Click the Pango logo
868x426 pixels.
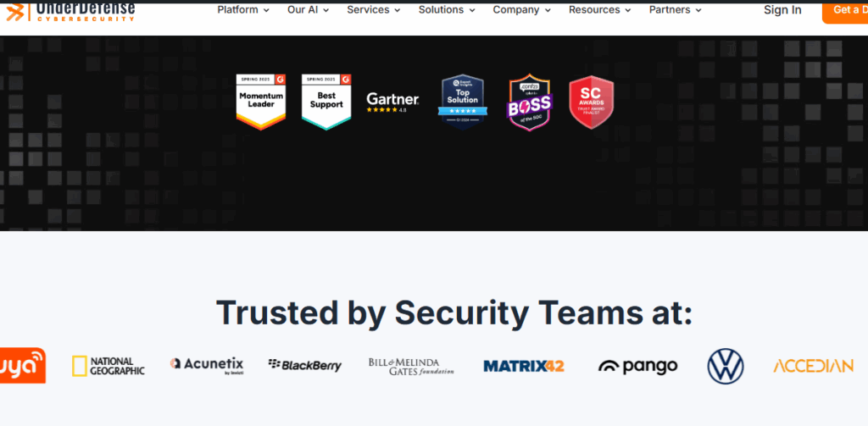point(637,366)
